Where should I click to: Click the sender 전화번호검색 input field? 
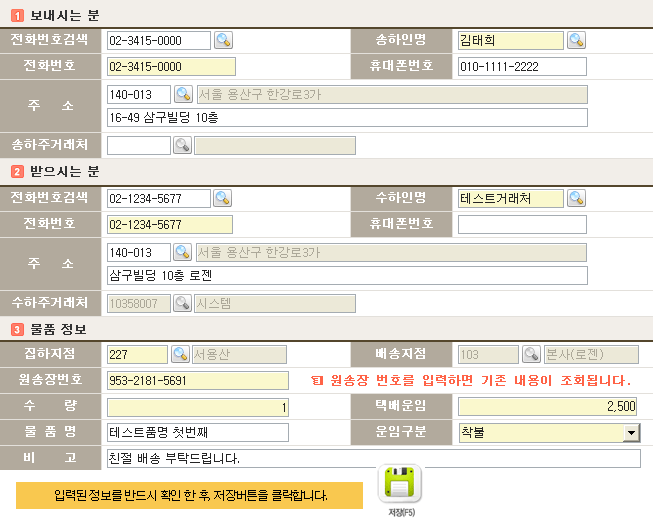[x=159, y=40]
